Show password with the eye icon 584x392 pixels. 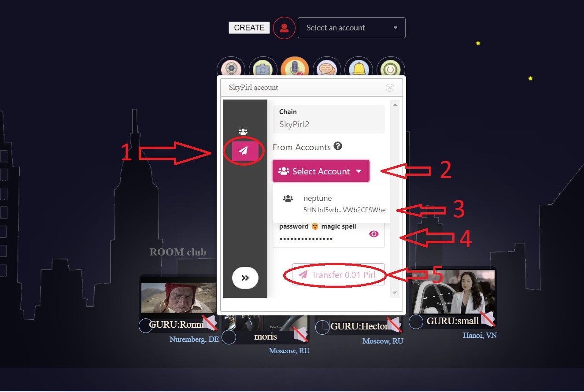373,234
